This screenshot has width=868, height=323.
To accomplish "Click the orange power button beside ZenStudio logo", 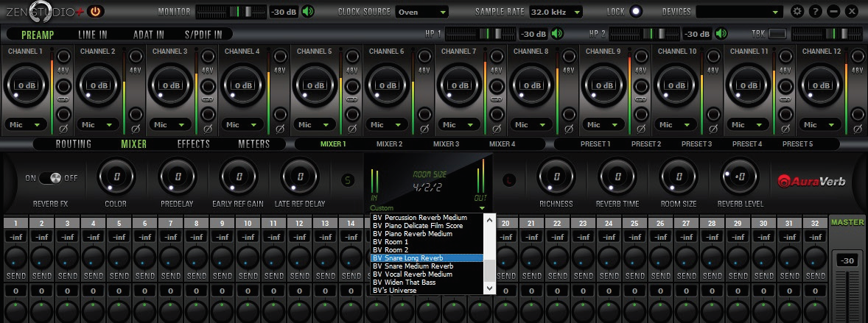I will tap(97, 11).
